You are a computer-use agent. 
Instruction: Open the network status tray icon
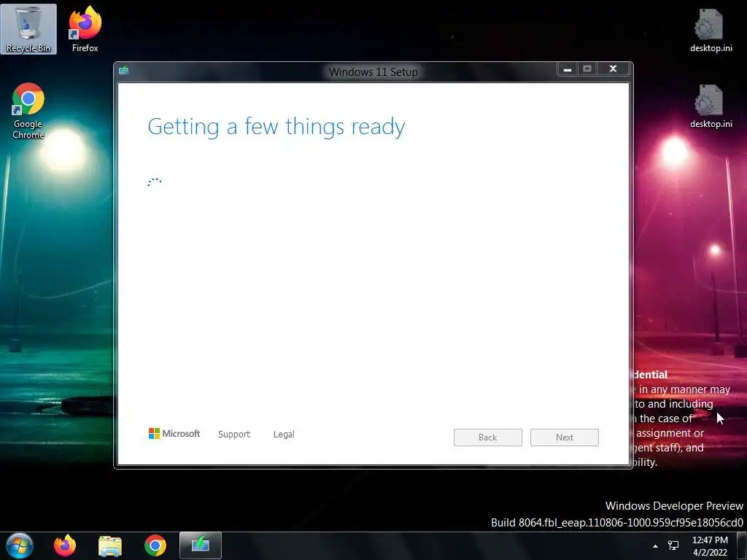pos(673,545)
